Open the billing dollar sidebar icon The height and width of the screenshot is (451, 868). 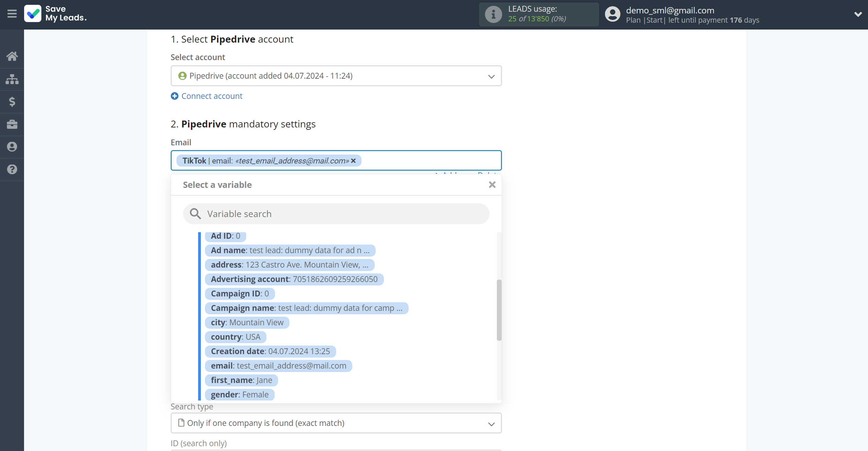coord(12,102)
